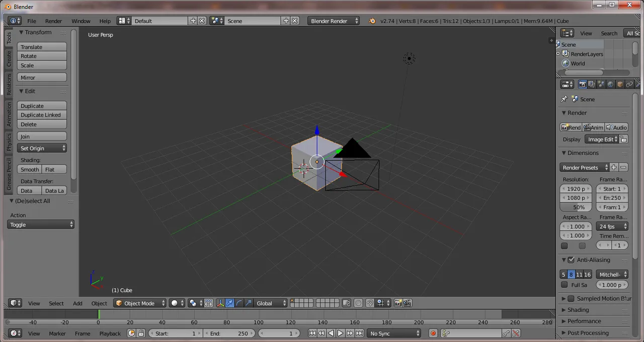This screenshot has height=342, width=644.
Task: Open the Render menu in top bar
Action: coord(53,21)
